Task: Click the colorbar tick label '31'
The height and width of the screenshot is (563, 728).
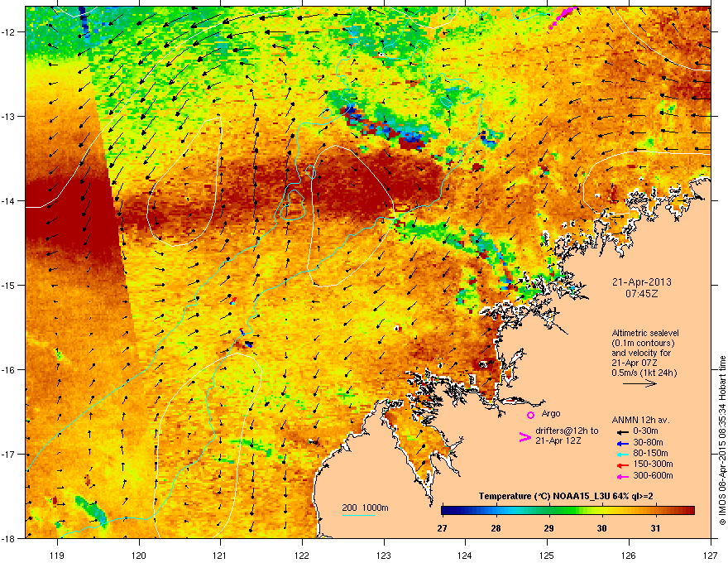Action: [655, 528]
